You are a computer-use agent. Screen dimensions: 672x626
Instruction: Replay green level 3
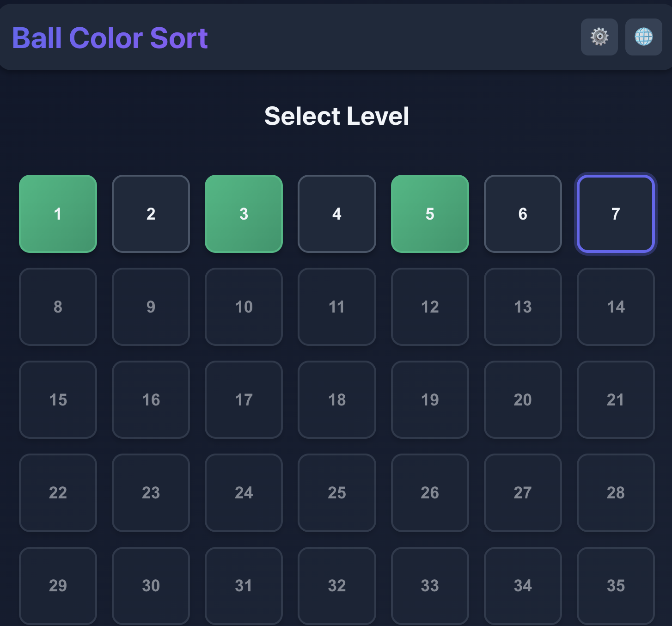244,214
